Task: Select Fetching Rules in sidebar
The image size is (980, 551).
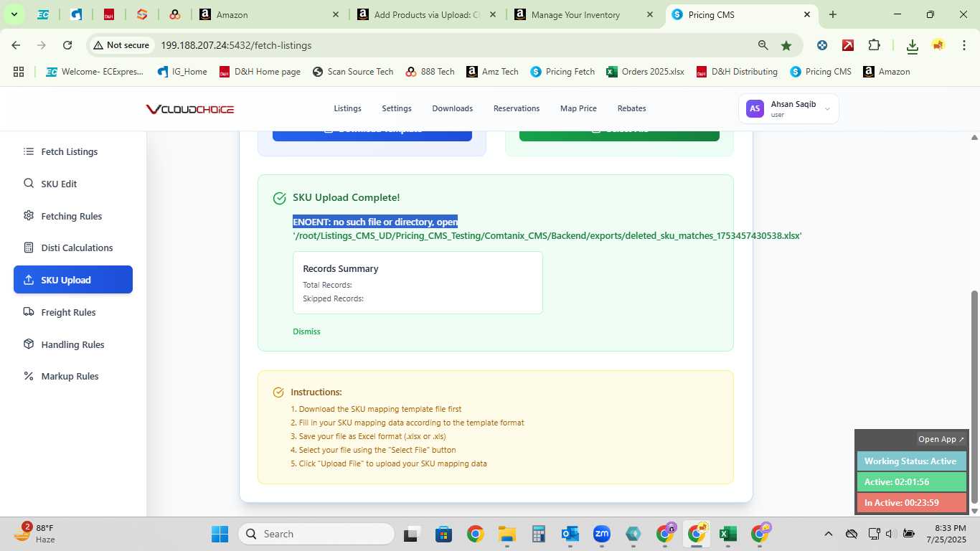Action: (73, 216)
